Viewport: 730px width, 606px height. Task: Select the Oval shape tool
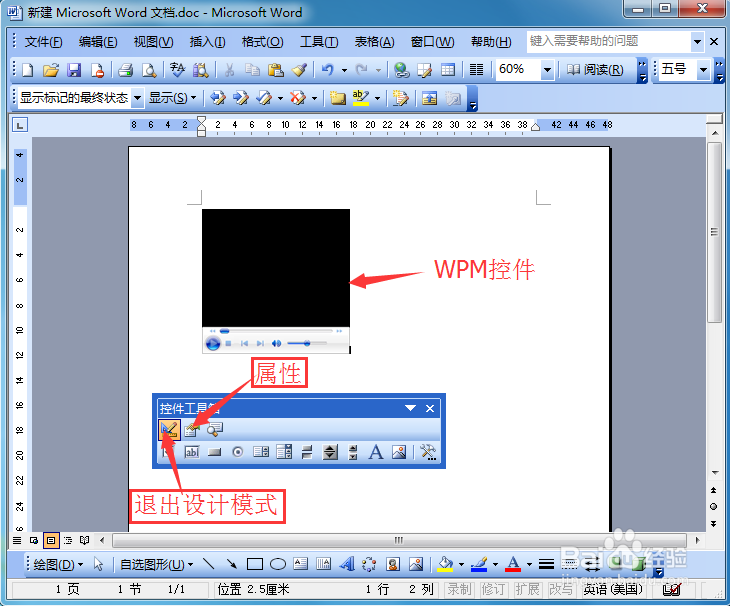(x=278, y=564)
